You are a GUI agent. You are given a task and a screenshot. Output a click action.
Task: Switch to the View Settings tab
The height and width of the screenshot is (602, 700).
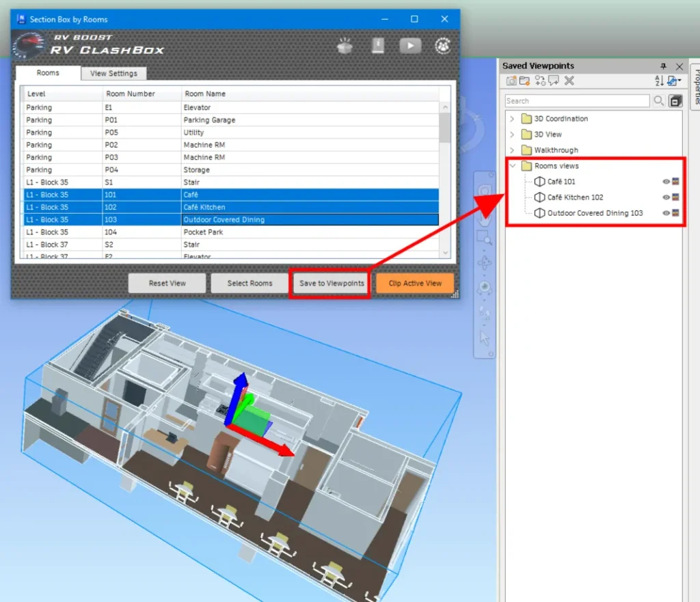click(113, 74)
